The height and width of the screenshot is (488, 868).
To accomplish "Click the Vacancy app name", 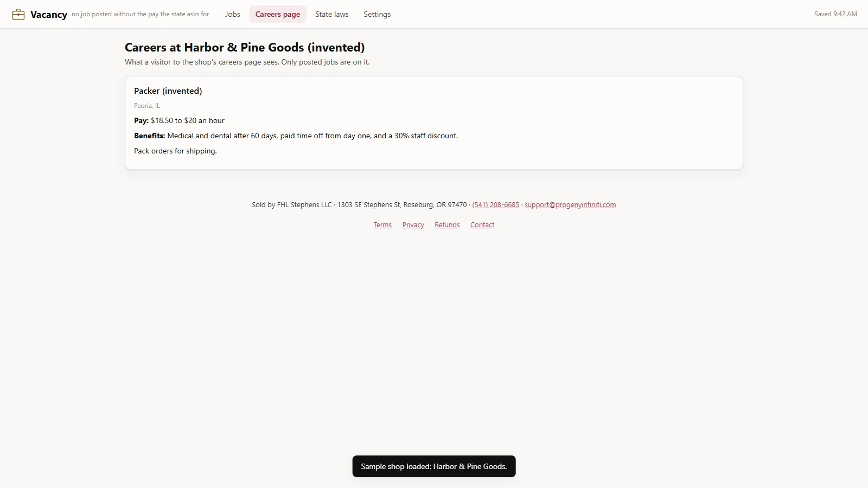I will pos(49,15).
